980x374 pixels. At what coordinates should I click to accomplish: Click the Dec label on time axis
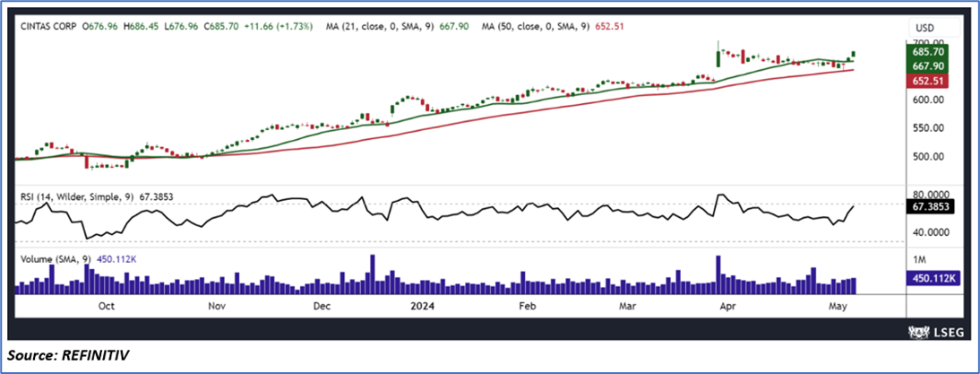click(x=321, y=307)
